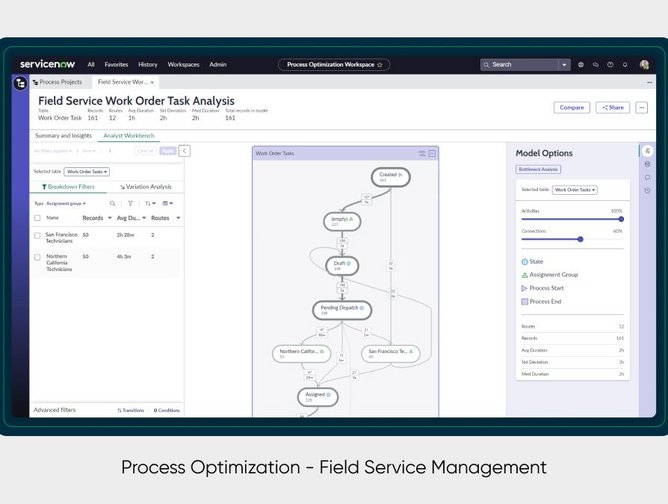Open the notifications bell icon

point(625,65)
